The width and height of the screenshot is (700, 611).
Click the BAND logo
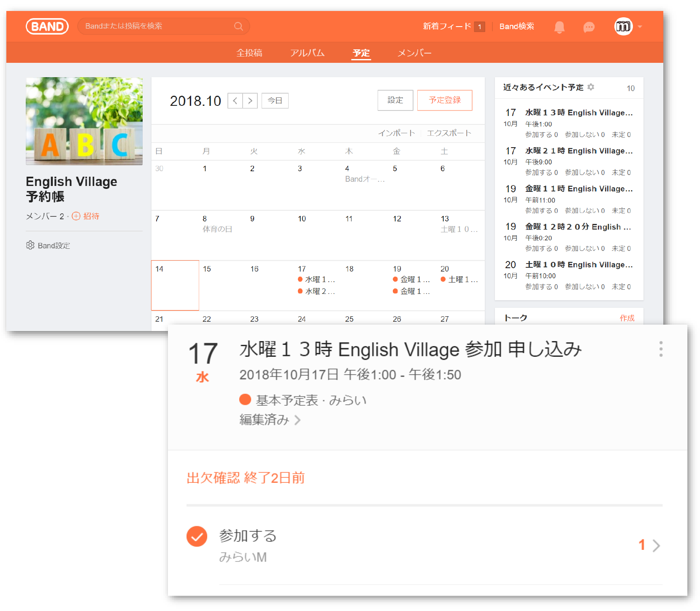click(x=47, y=27)
